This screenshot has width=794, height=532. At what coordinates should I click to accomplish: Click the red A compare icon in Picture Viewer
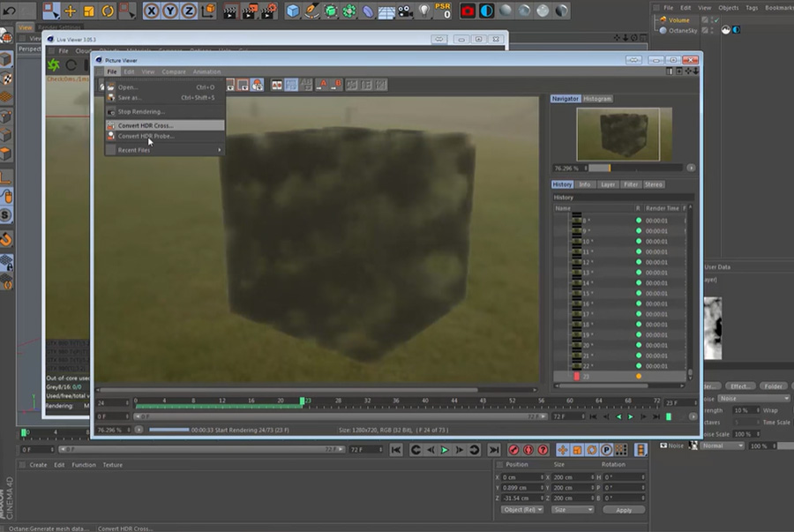pos(324,86)
